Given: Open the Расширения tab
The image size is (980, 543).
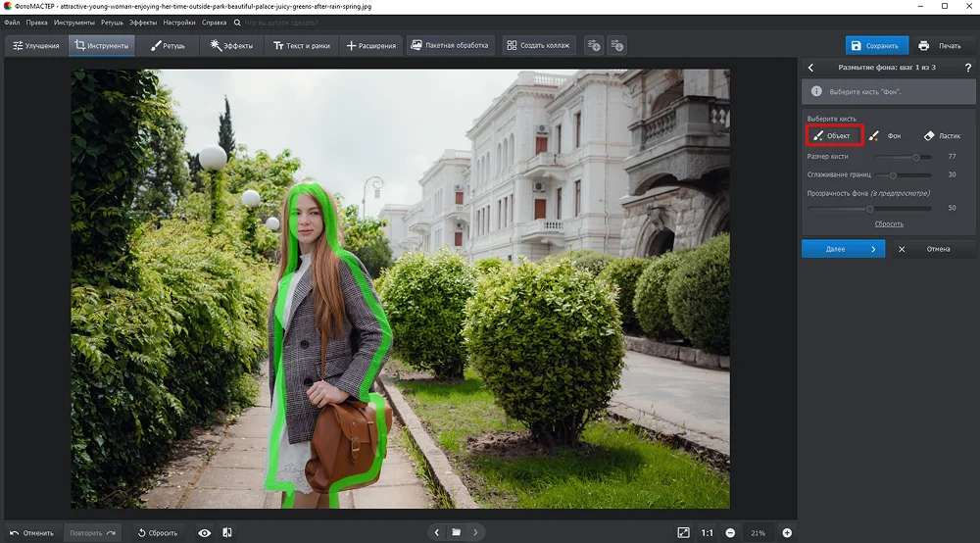Looking at the screenshot, I should 371,46.
